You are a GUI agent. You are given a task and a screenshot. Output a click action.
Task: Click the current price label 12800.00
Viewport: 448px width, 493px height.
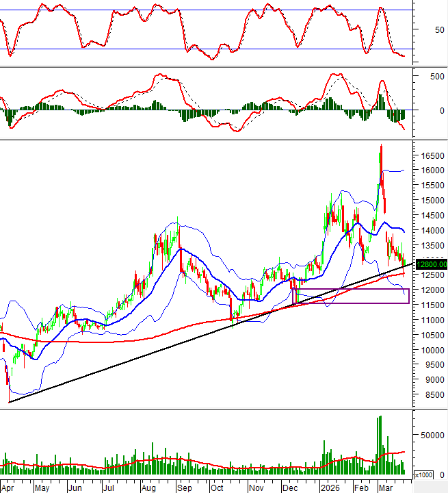click(431, 264)
